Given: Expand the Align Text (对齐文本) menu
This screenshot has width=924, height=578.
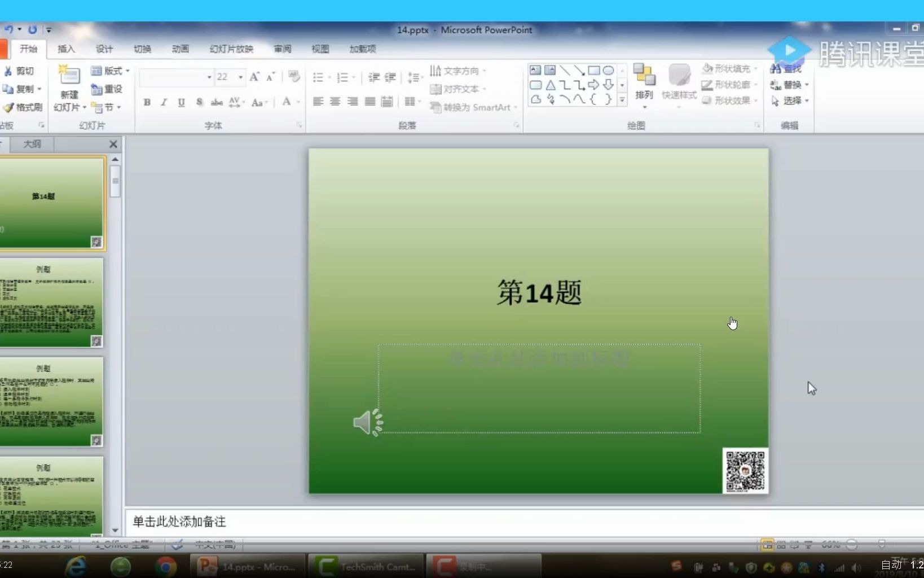Looking at the screenshot, I should pos(458,89).
